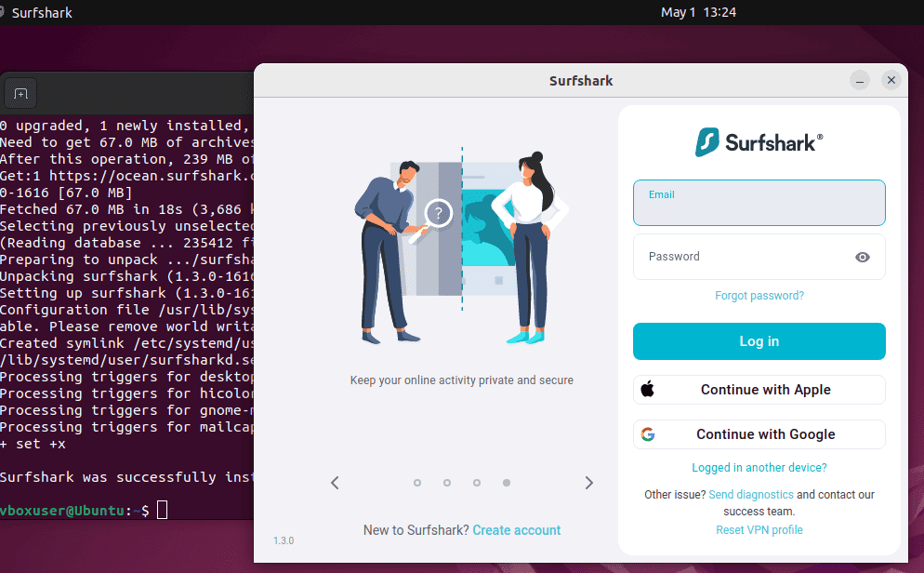The height and width of the screenshot is (573, 924).
Task: Click the Apple logo icon
Action: click(648, 389)
